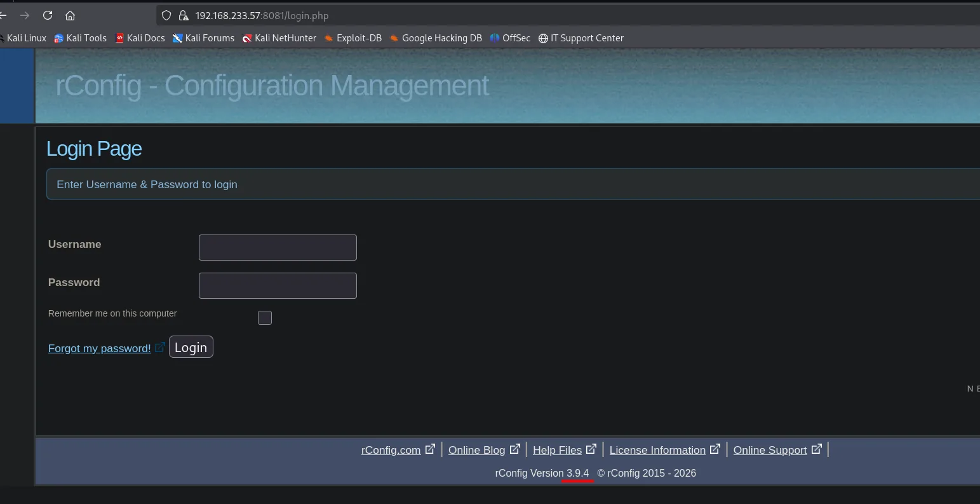980x504 pixels.
Task: Go to the browser home page icon
Action: 70,15
